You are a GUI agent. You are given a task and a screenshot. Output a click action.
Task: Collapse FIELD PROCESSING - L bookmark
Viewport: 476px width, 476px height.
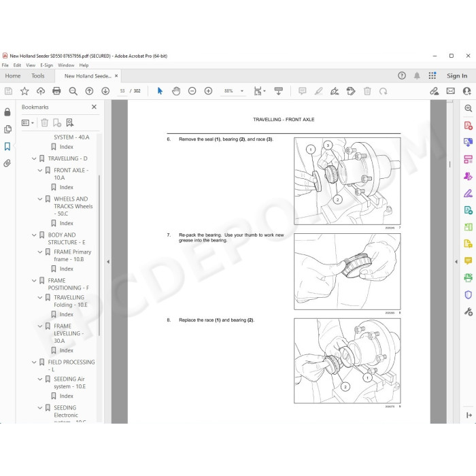(x=34, y=362)
